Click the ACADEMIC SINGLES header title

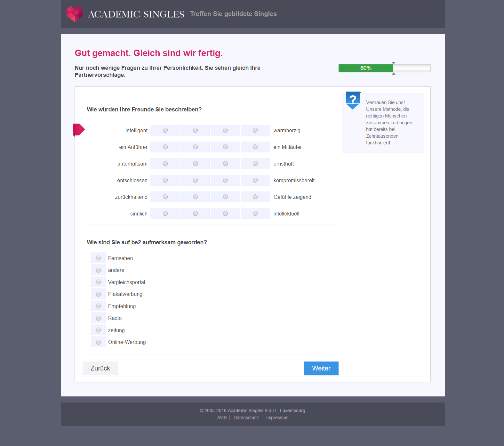(x=136, y=14)
